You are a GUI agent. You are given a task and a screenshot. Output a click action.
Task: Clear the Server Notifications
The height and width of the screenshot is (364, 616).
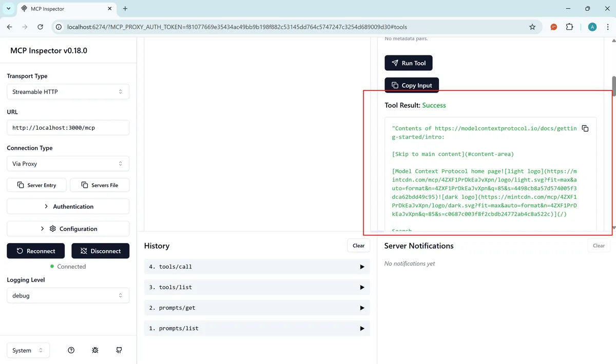coord(599,246)
